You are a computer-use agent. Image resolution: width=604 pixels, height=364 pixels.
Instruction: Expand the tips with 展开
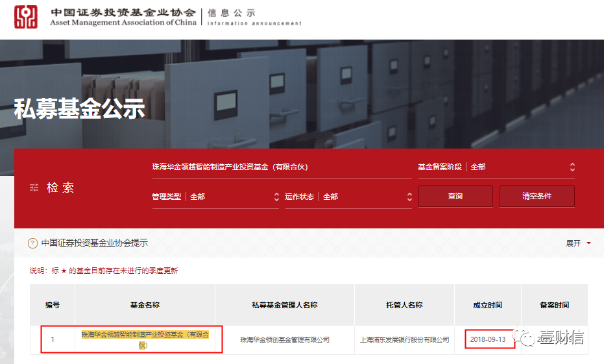click(578, 243)
